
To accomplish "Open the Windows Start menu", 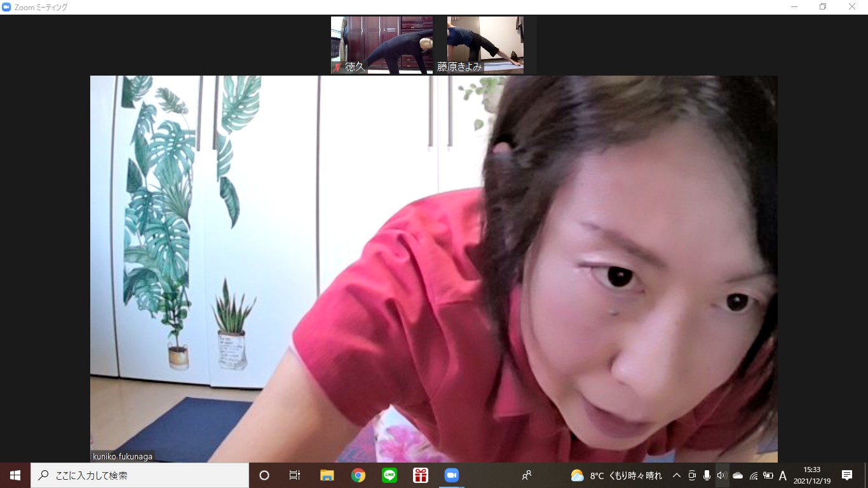I will pos(15,475).
